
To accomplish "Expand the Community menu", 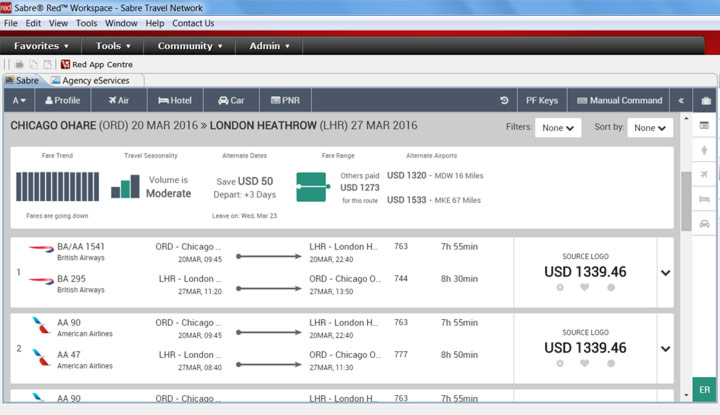I will click(190, 46).
